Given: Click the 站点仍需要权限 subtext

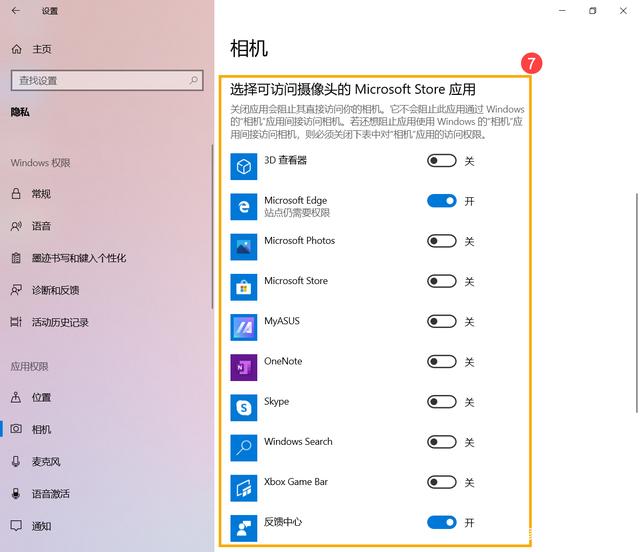Looking at the screenshot, I should (297, 213).
